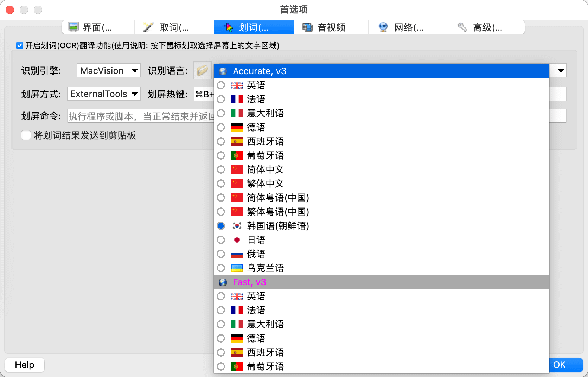Screen dimensions: 588x377
Task: Switch to the 高级 tab
Action: 487,27
